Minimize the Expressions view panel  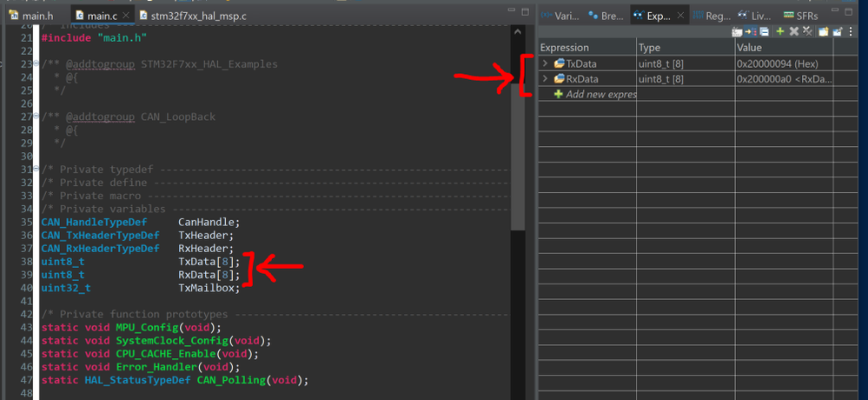[x=835, y=10]
